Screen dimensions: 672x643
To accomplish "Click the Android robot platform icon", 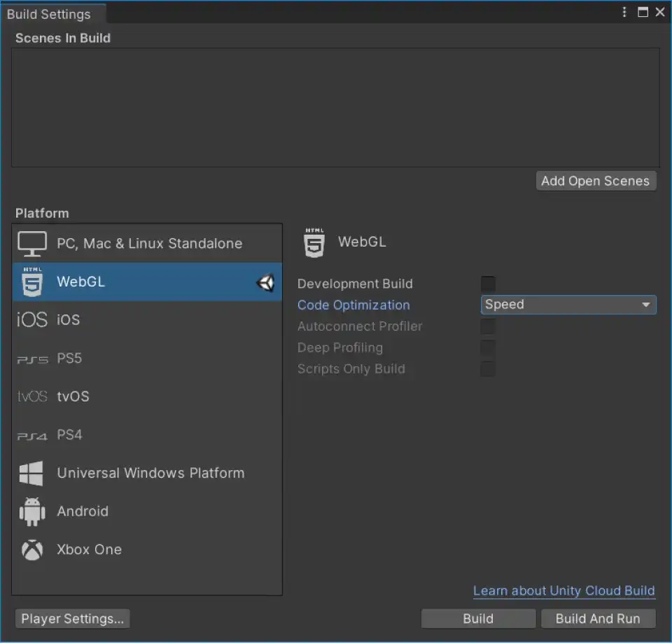I will point(31,511).
